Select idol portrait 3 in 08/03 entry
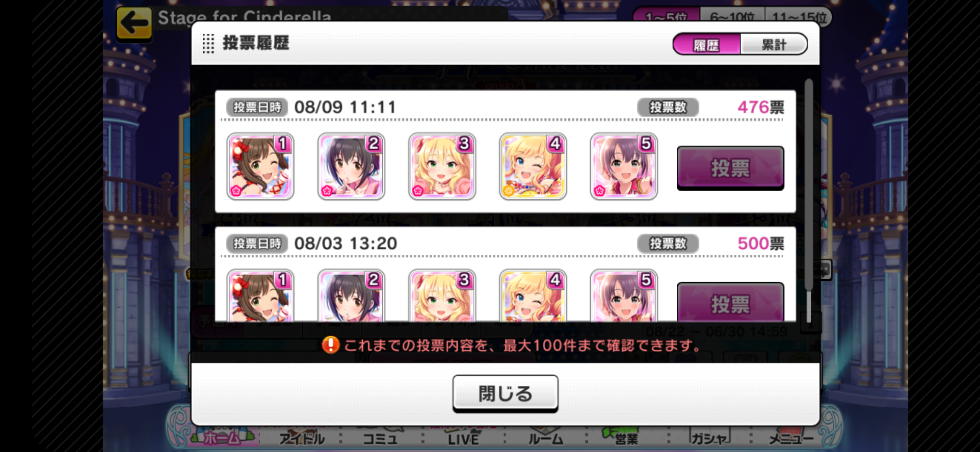This screenshot has width=980, height=452. (442, 295)
